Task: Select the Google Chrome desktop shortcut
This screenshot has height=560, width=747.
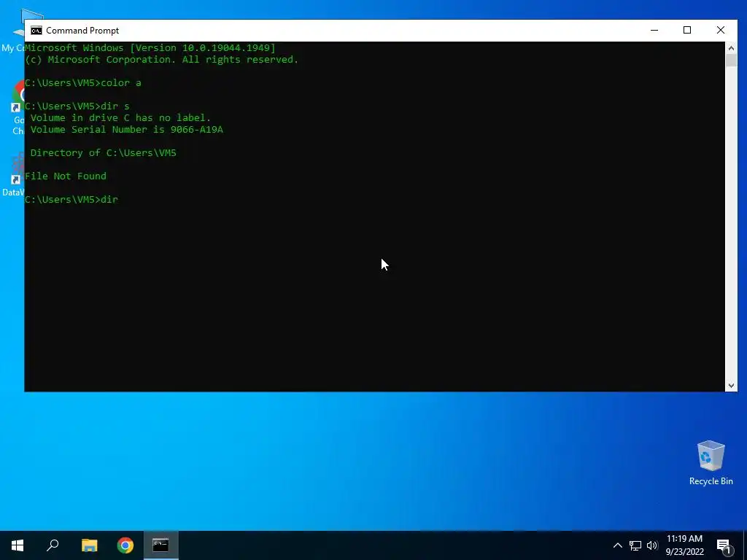Action: [18, 107]
